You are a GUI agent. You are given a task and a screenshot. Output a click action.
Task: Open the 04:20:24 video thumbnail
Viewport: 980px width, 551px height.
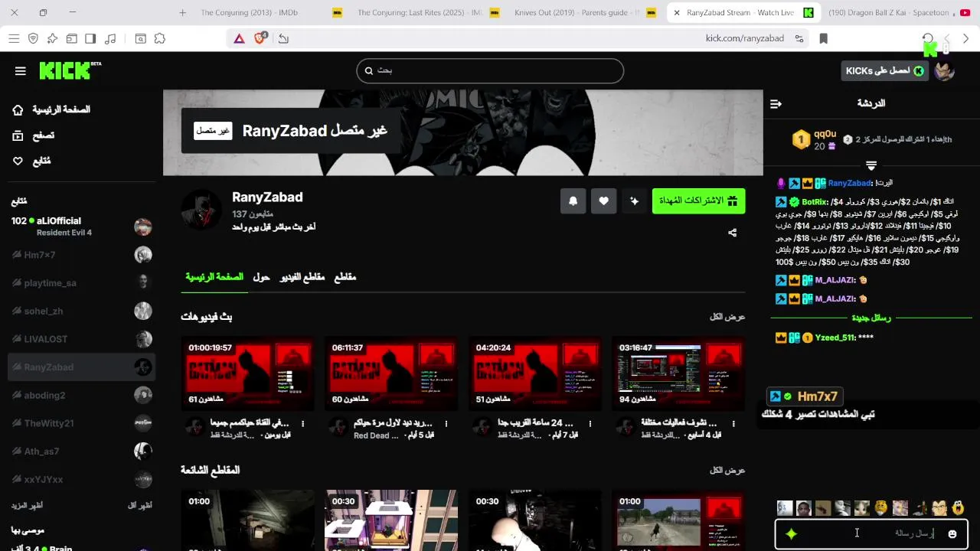pyautogui.click(x=534, y=373)
